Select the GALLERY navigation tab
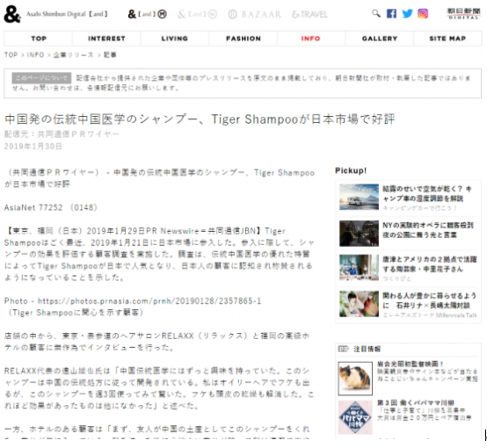This screenshot has height=448, width=487. (x=380, y=39)
